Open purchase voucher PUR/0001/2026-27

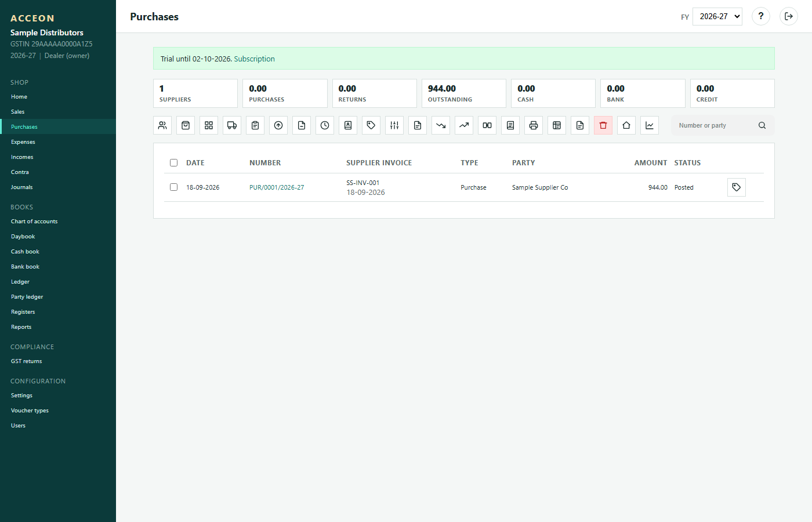(x=277, y=187)
